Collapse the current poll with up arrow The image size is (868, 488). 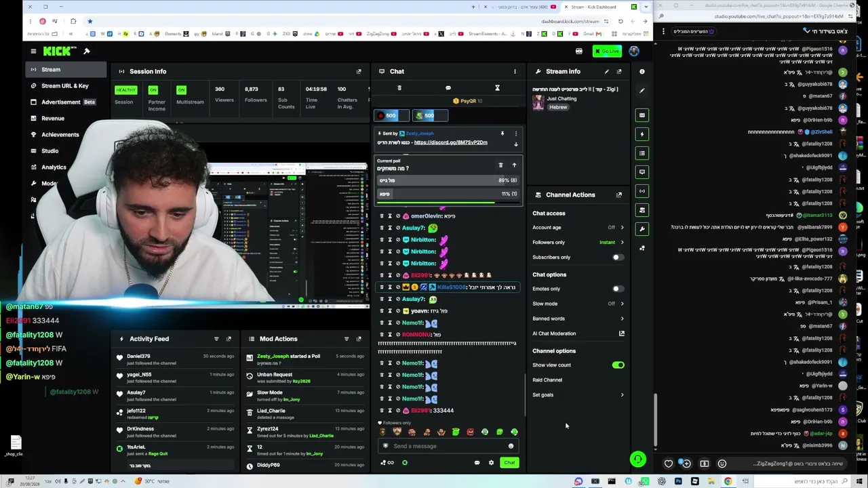[x=514, y=165]
